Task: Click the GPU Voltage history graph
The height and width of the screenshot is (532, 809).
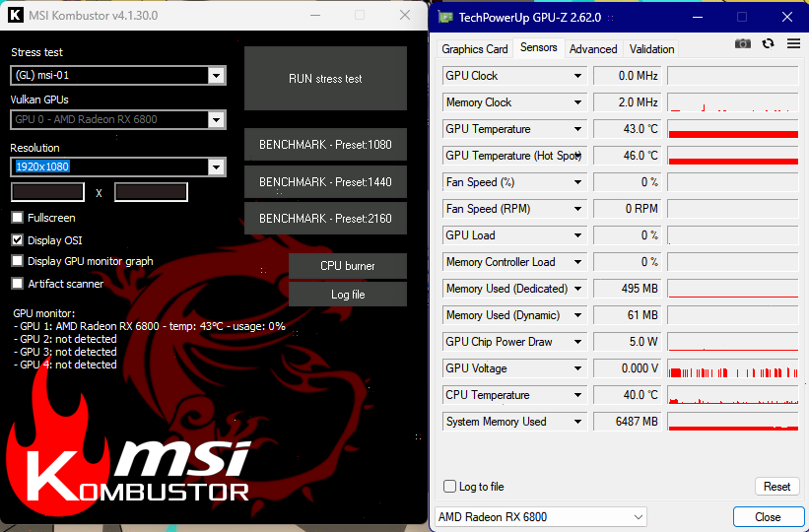Action: [733, 368]
